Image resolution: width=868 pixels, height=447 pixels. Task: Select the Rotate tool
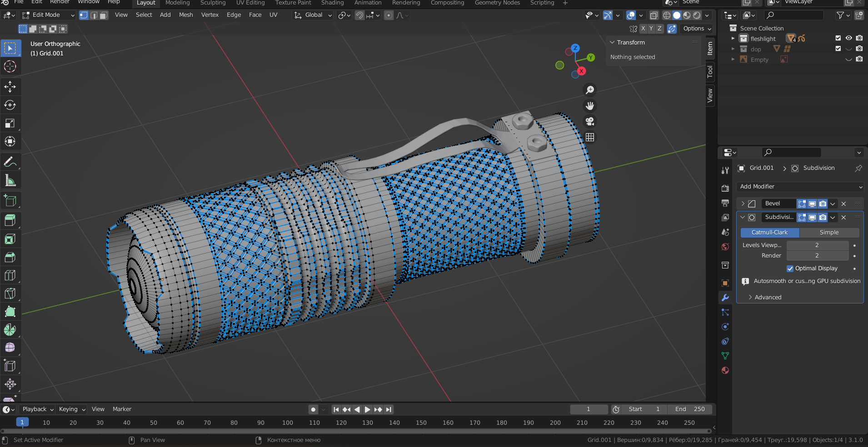[x=10, y=105]
